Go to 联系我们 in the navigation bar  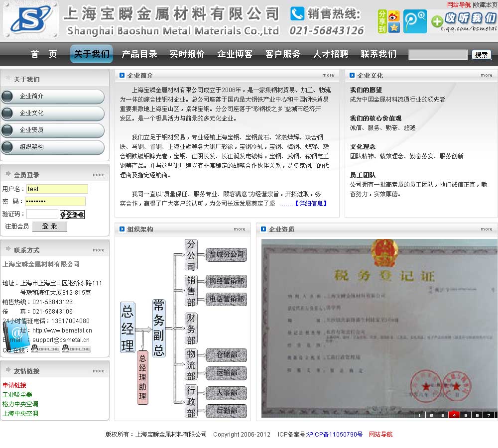tap(378, 54)
